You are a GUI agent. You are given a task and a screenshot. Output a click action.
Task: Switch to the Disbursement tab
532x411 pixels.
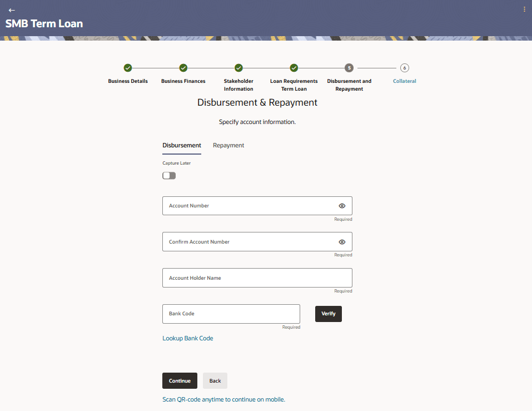pos(182,145)
